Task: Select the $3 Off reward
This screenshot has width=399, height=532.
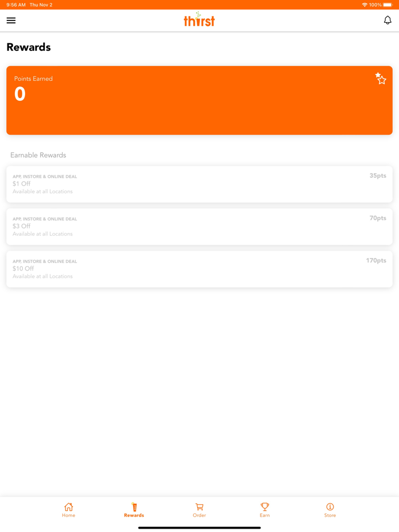Action: (x=199, y=227)
